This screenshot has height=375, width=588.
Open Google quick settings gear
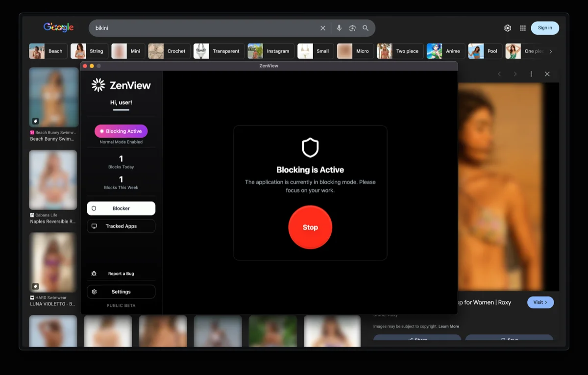point(507,28)
